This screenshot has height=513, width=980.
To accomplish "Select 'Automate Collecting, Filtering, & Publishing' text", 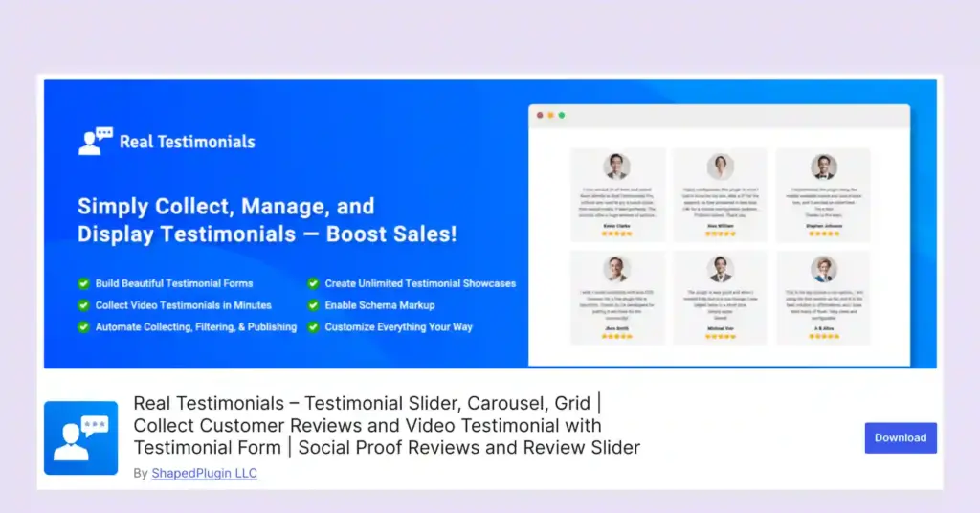I will pos(196,326).
